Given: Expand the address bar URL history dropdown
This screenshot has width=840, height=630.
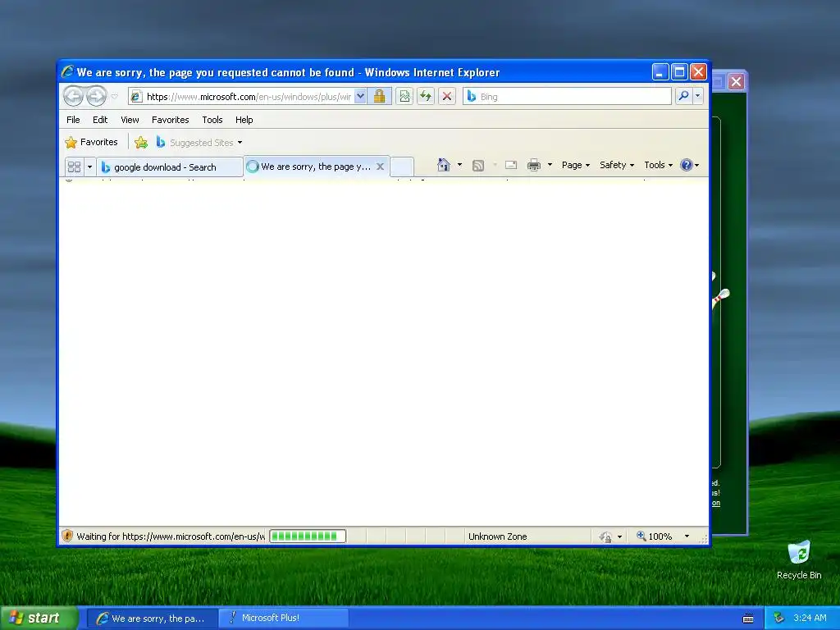Looking at the screenshot, I should tap(361, 97).
